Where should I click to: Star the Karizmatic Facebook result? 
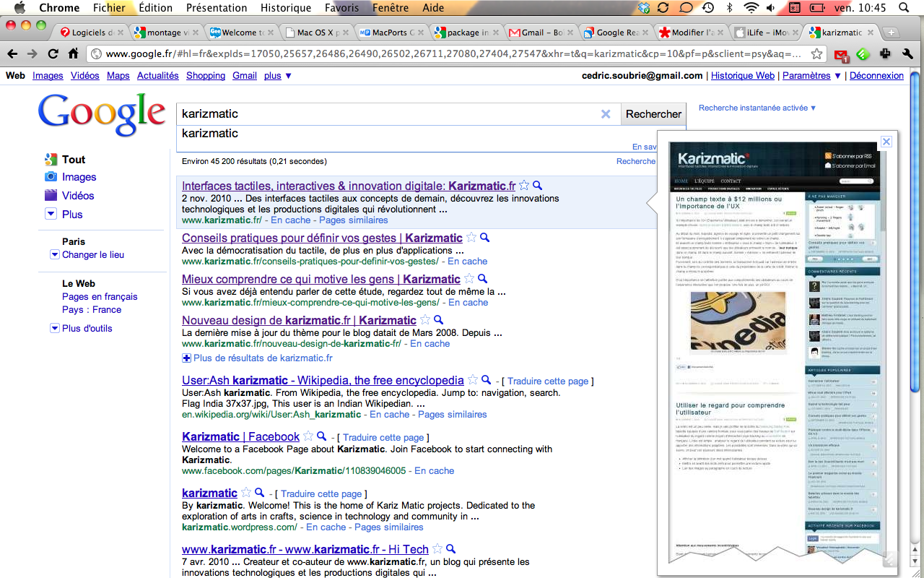308,436
